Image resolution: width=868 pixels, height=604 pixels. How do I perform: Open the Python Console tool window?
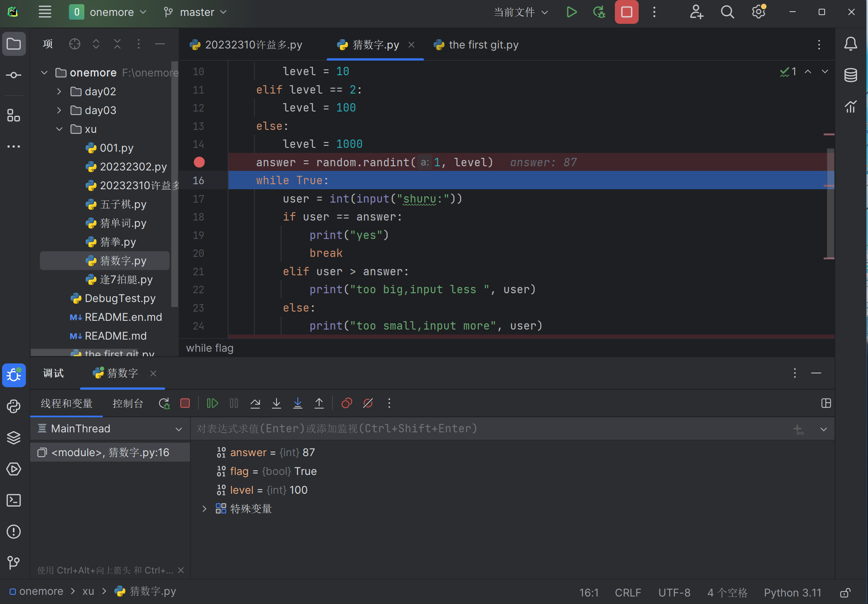coord(14,406)
